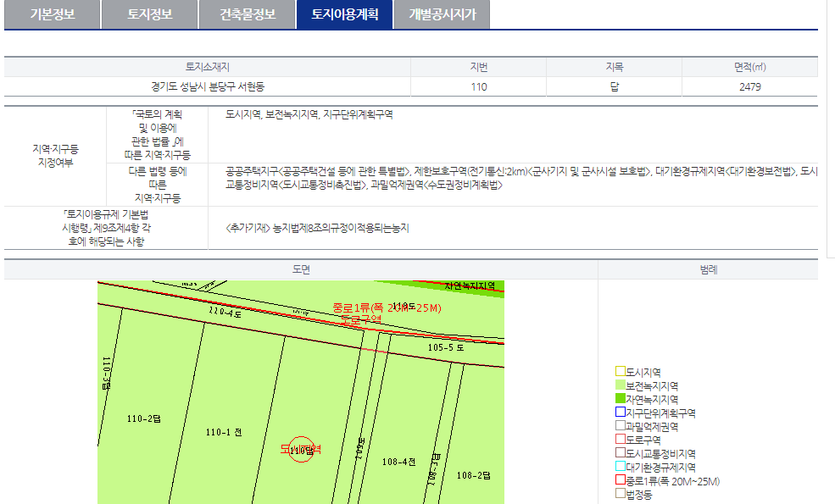The height and width of the screenshot is (504, 835).
Task: Click the 토지소재지 column header
Action: [x=207, y=67]
